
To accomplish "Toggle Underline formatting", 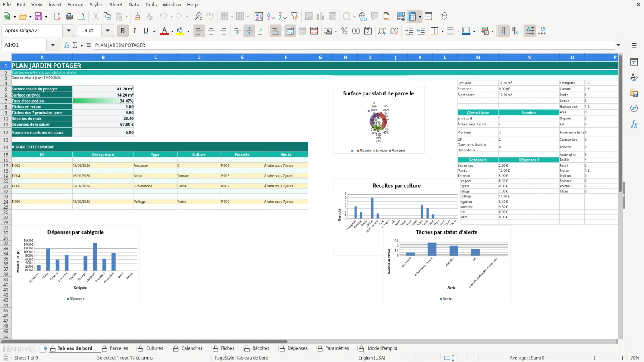I will point(146,31).
